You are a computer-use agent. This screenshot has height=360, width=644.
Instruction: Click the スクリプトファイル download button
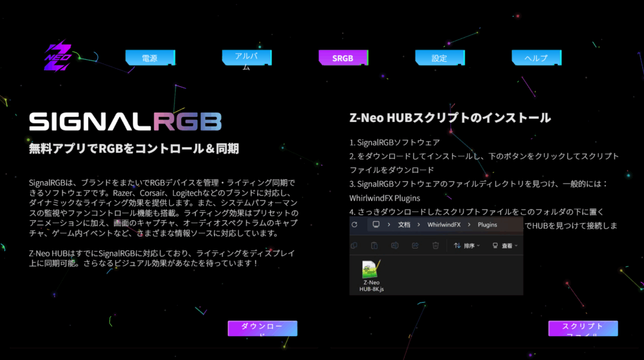(x=583, y=329)
